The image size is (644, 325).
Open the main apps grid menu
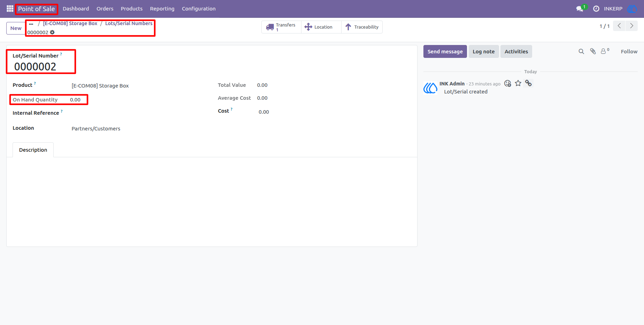pos(10,9)
